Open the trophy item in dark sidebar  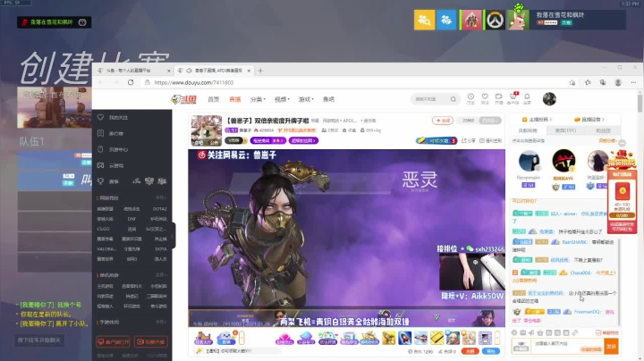(108, 181)
